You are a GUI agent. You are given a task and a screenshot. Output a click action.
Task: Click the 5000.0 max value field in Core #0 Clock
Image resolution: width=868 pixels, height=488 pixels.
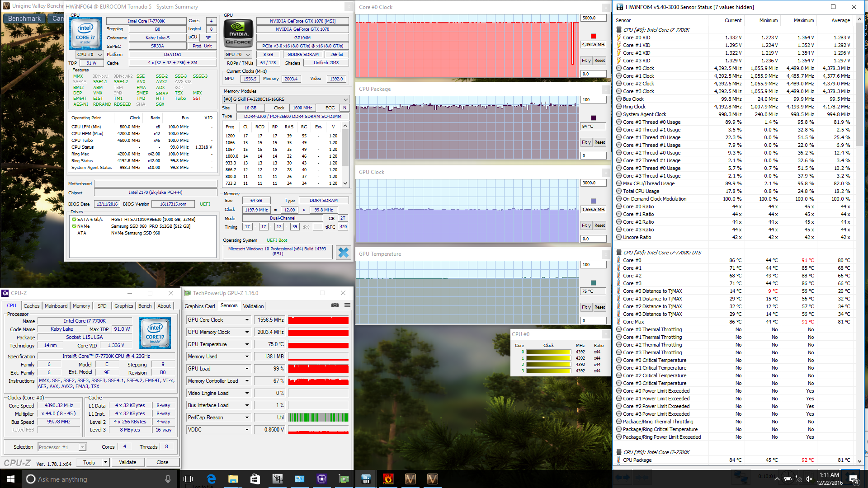click(593, 18)
